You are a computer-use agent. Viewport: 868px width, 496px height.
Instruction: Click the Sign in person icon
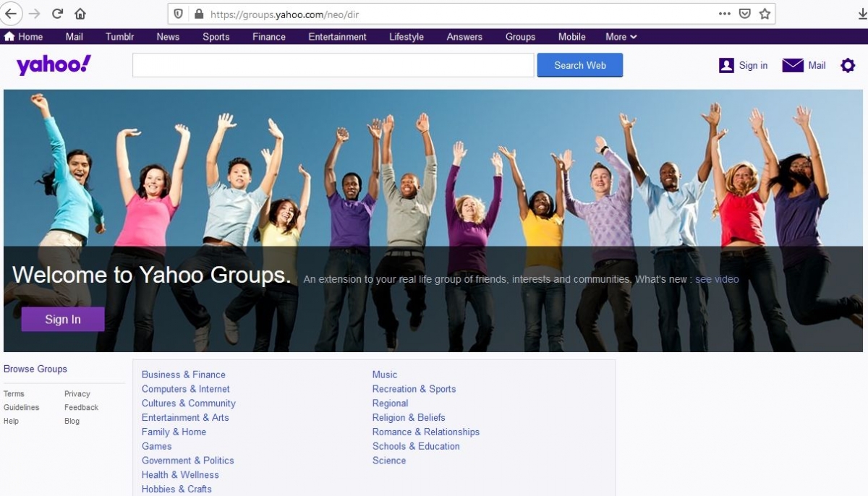726,66
